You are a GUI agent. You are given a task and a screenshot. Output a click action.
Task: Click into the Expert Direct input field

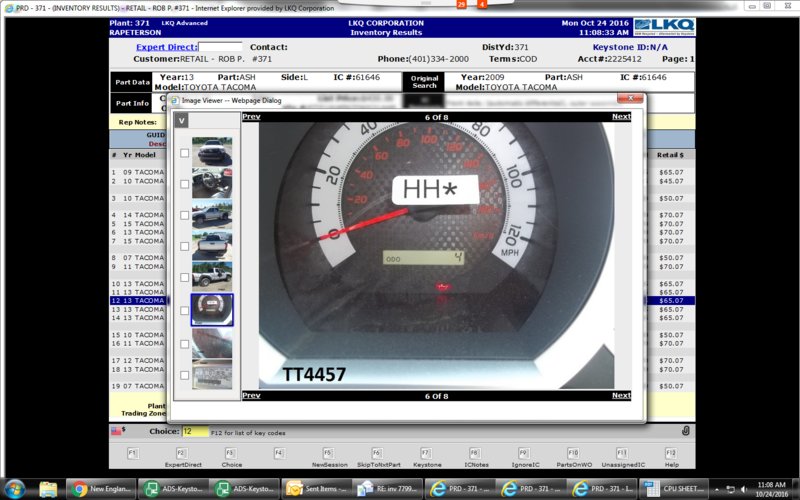(220, 47)
